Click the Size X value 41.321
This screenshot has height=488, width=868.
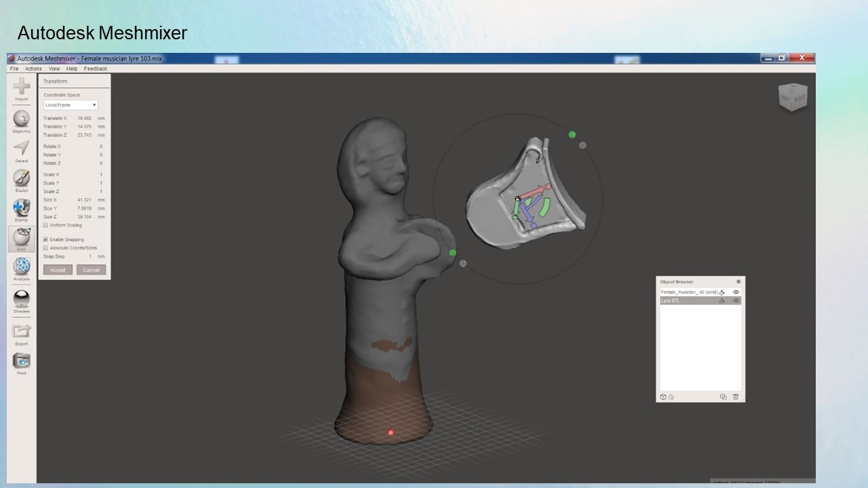tap(85, 200)
